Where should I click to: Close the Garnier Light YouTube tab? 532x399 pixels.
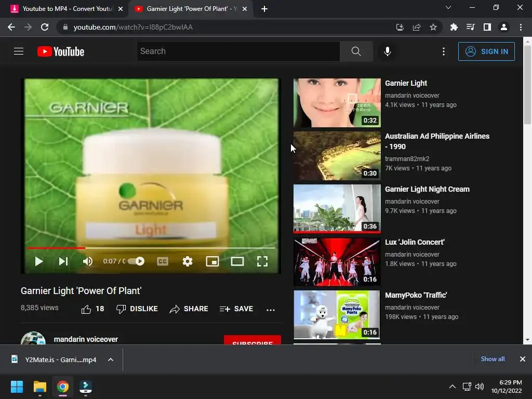click(x=245, y=9)
